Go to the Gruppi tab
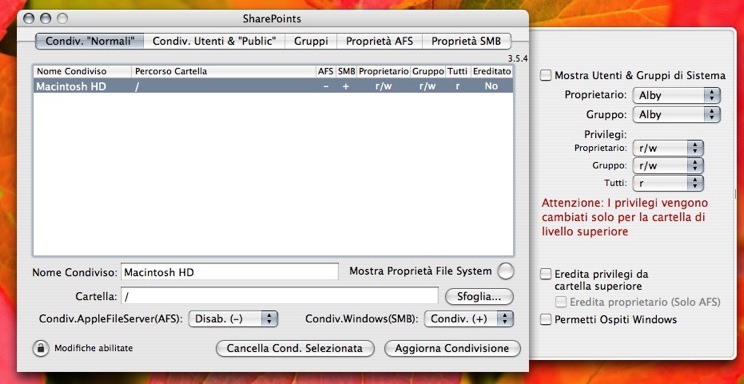Viewport: 744px width, 384px height. tap(311, 41)
